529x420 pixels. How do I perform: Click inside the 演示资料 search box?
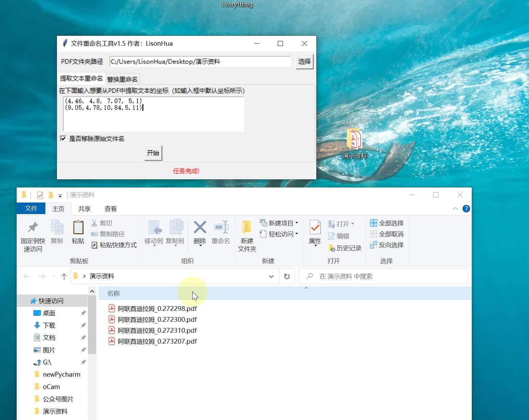(375, 276)
